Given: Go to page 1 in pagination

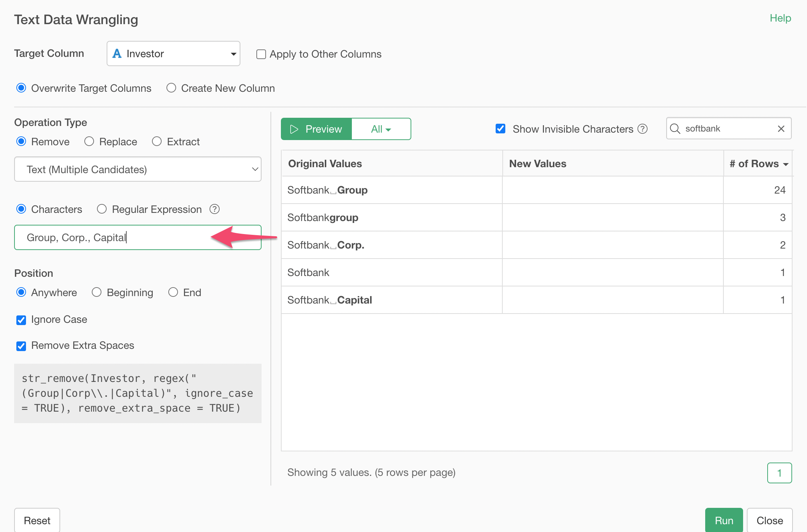Looking at the screenshot, I should point(779,473).
